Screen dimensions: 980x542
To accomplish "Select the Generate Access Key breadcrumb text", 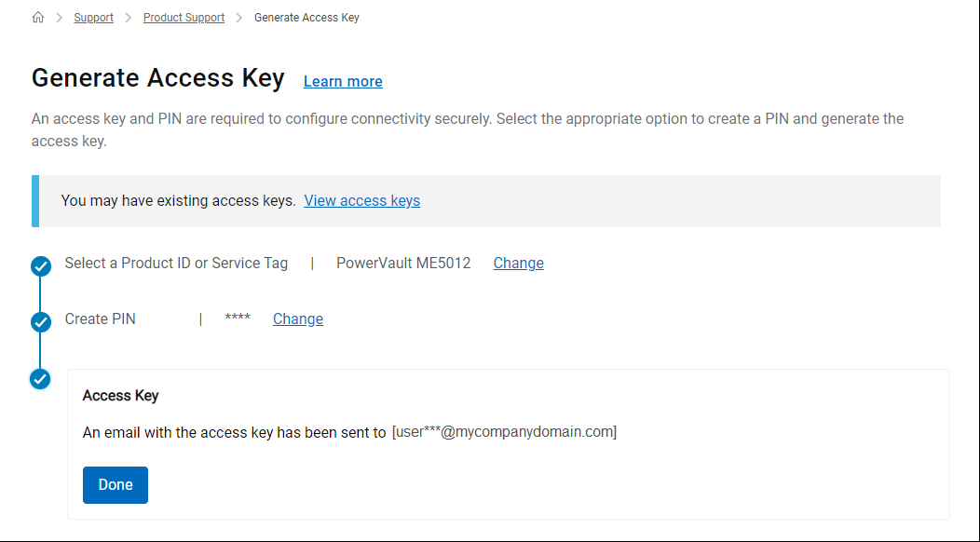I will click(306, 18).
